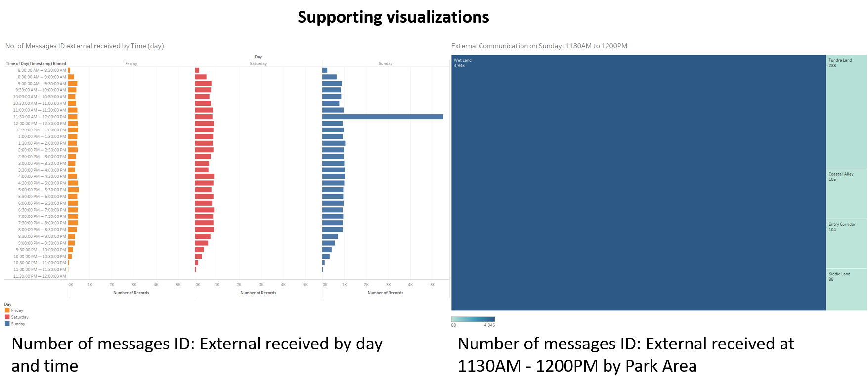The height and width of the screenshot is (388, 868).
Task: Click the red Saturday legend swatch
Action: pos(7,317)
